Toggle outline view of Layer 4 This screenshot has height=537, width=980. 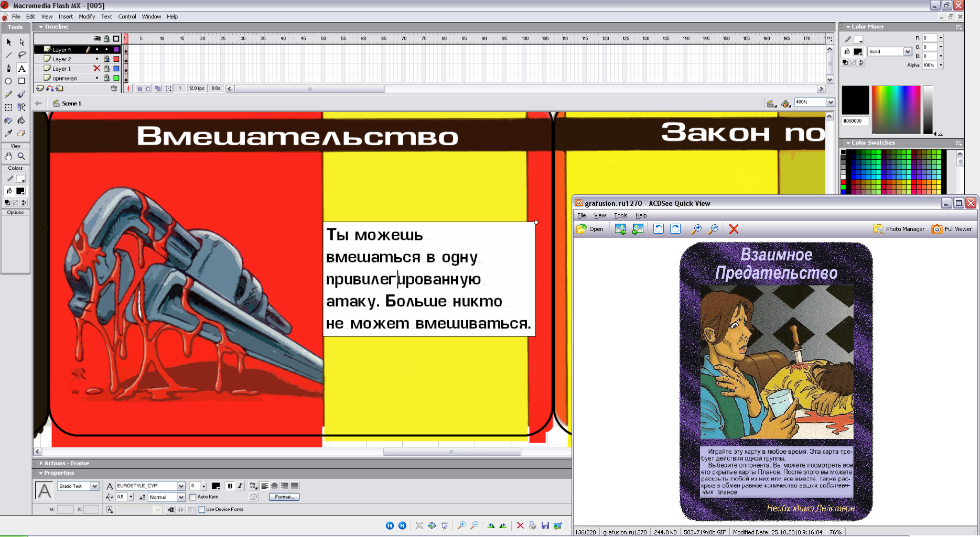pos(116,50)
